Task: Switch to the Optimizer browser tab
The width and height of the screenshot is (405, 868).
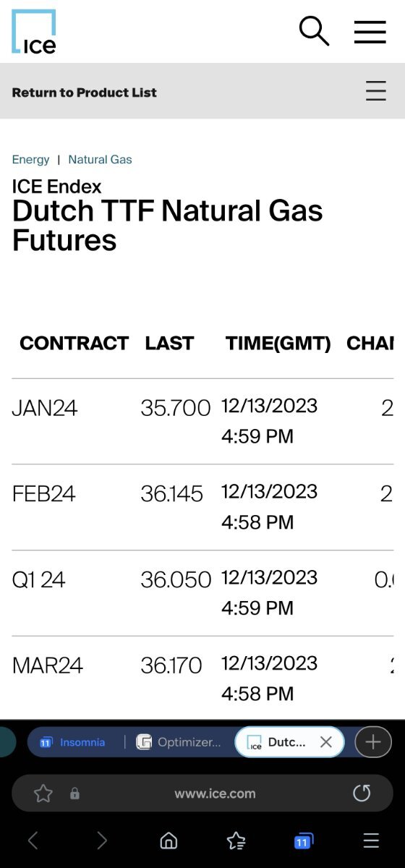Action: coord(179,742)
